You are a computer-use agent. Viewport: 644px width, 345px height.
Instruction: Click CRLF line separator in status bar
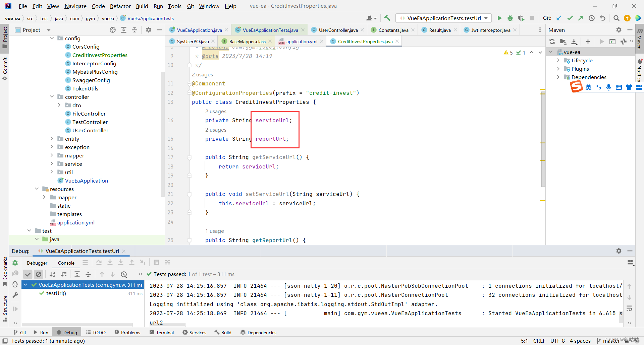pyautogui.click(x=539, y=341)
